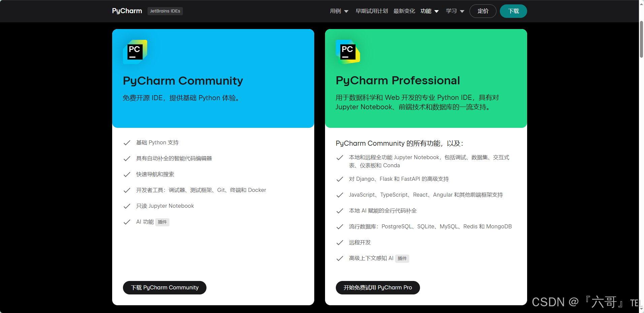The image size is (644, 313).
Task: Click the 下载 PyCharm Community button
Action: [165, 288]
